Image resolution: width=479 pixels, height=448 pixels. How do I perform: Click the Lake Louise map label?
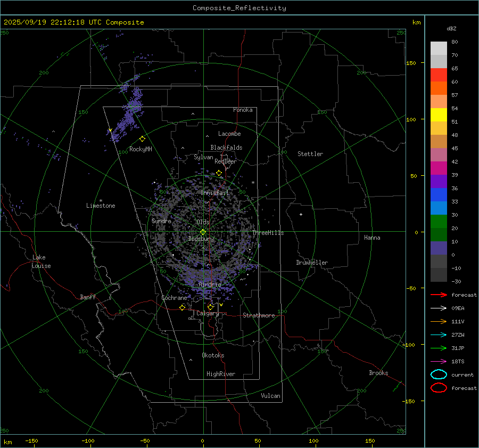click(41, 262)
